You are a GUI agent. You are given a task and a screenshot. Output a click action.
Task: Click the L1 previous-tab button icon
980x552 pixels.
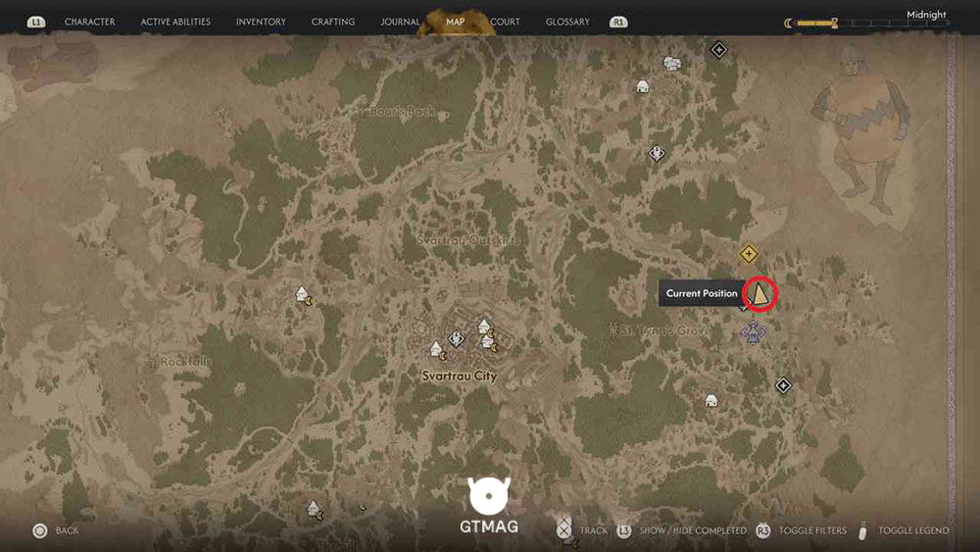pyautogui.click(x=35, y=22)
